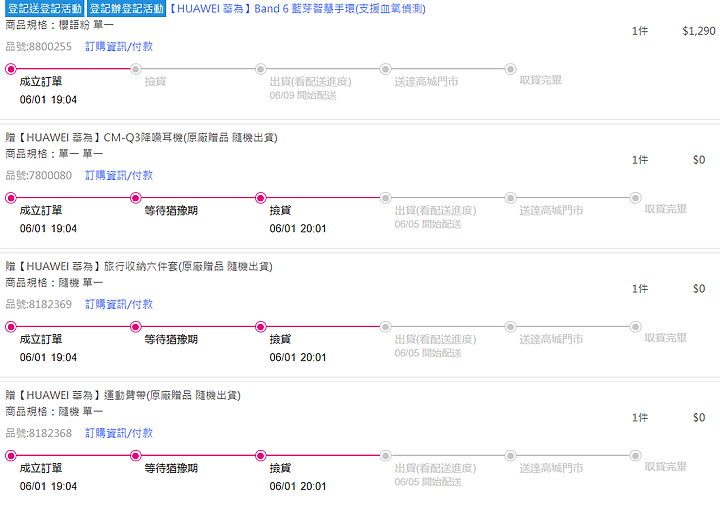Screen dimensions: 720x505
Task: Click the 出貨 marker for Band 6 order
Action: (x=260, y=69)
